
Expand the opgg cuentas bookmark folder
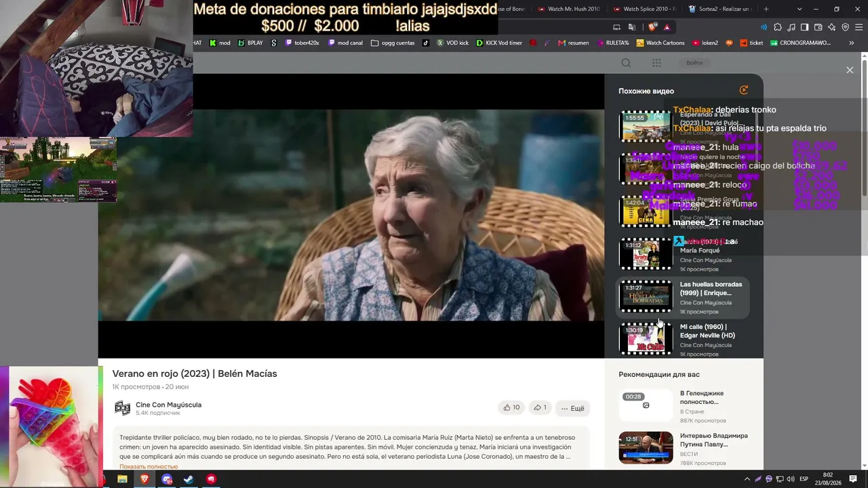[393, 43]
